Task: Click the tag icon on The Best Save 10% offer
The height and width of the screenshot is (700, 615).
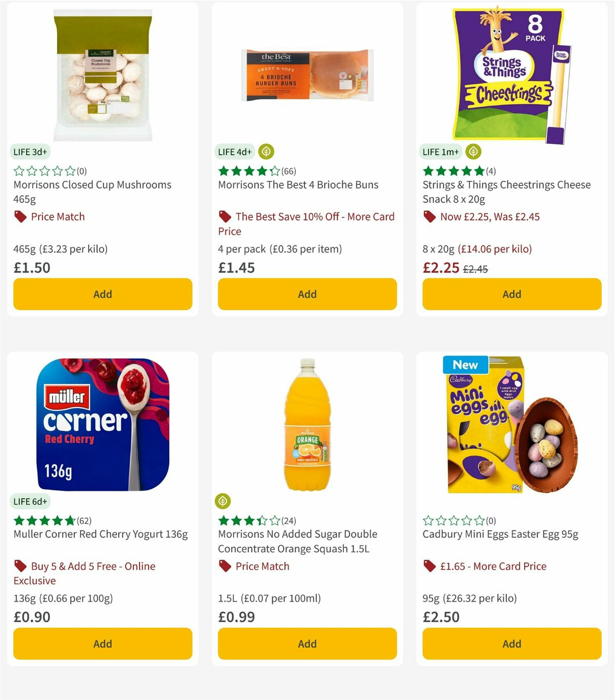Action: click(x=224, y=216)
